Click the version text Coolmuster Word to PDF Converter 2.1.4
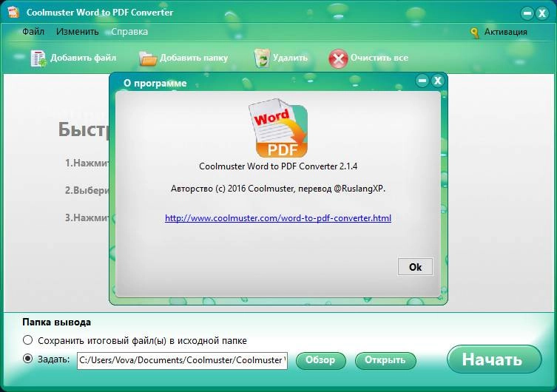557x392 pixels. point(278,166)
